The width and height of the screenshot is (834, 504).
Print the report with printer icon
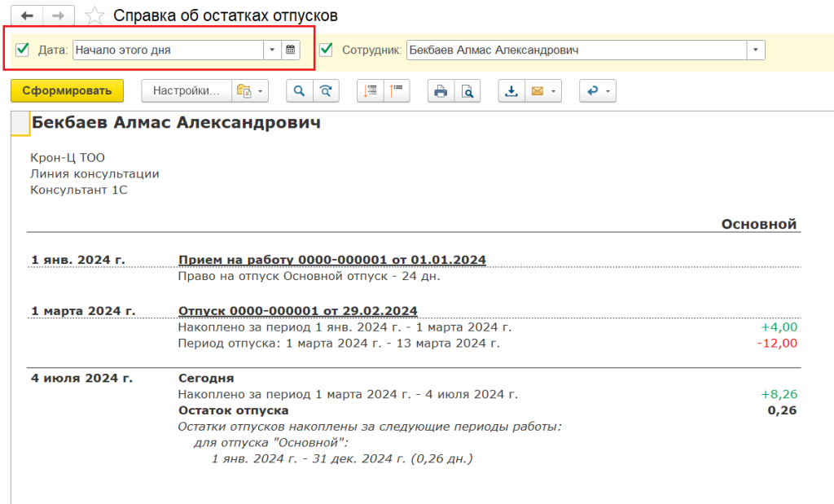(441, 91)
